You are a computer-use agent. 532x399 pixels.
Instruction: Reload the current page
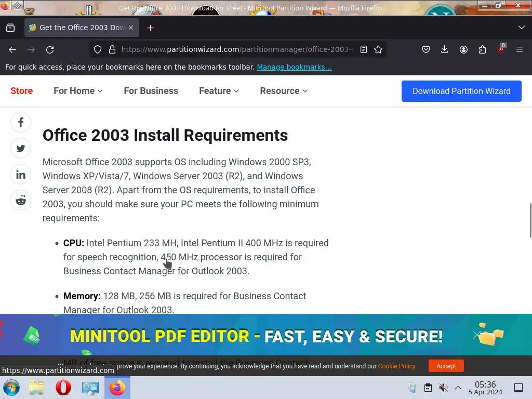pos(50,49)
